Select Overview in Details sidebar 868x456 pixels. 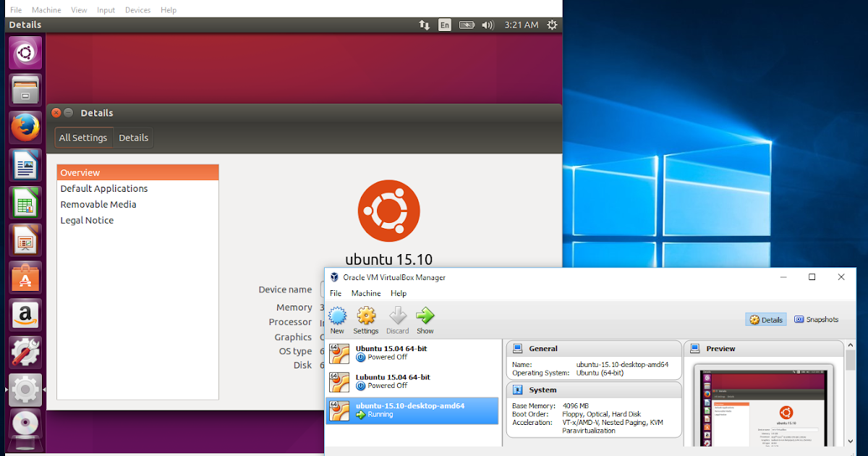click(137, 172)
